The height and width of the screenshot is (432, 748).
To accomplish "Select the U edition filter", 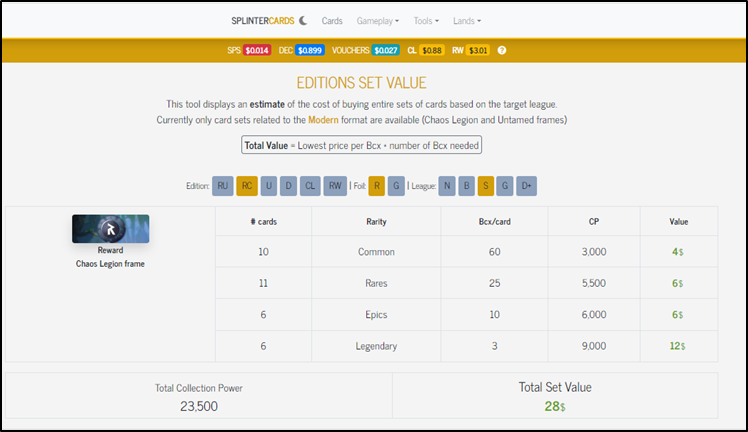I will pos(269,185).
